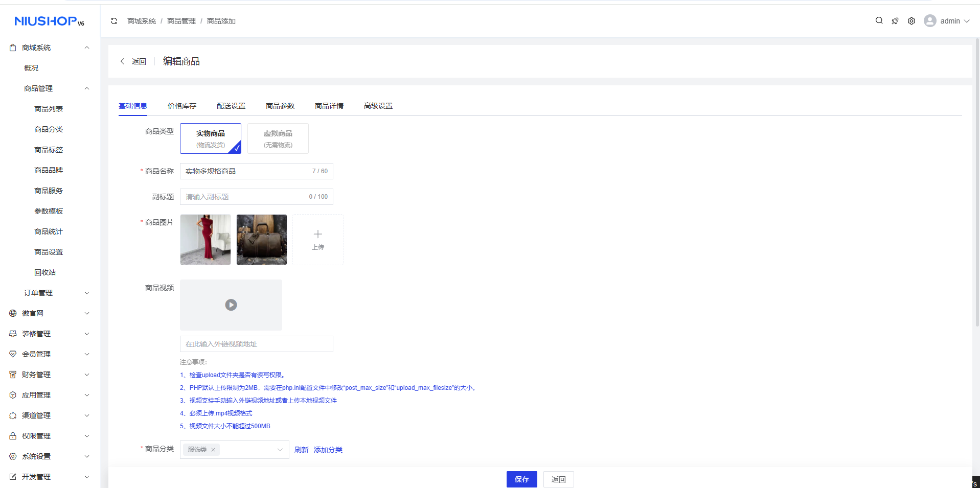Viewport: 980px width, 488px height.
Task: Collapse the 商品管理 sidebar section
Action: point(86,88)
